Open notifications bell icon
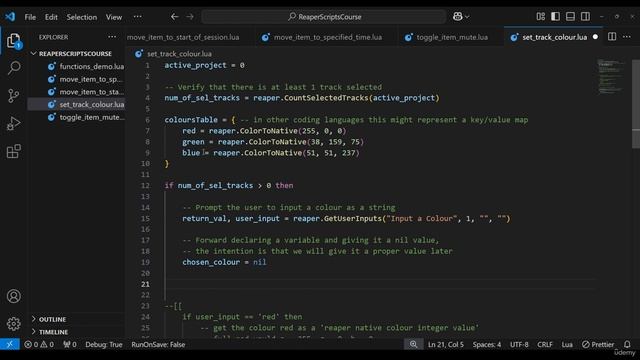The width and height of the screenshot is (640, 360). tap(627, 344)
